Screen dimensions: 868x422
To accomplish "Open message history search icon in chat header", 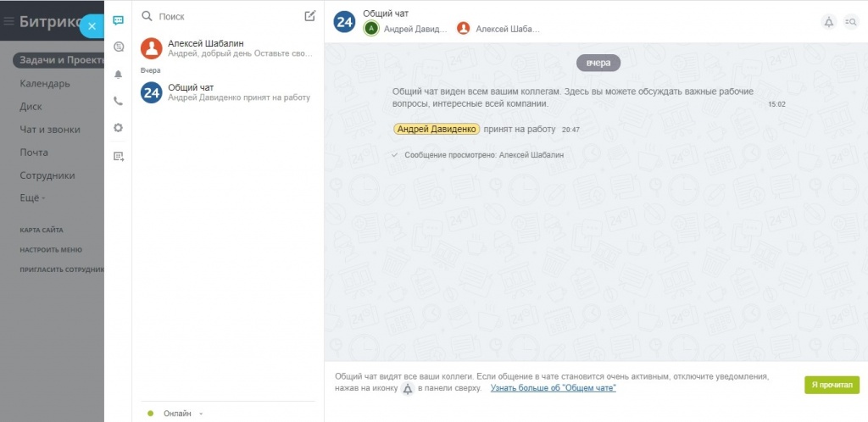I will coord(851,22).
